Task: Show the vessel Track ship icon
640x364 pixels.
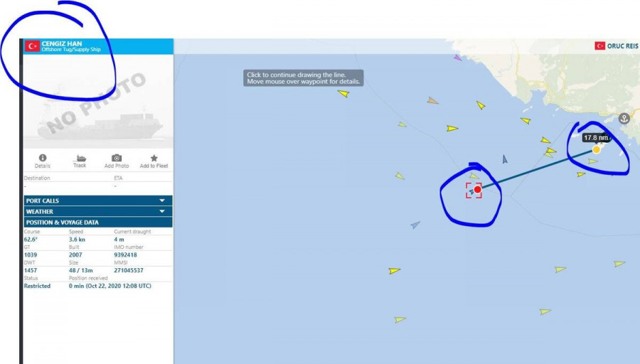Action: tap(80, 158)
